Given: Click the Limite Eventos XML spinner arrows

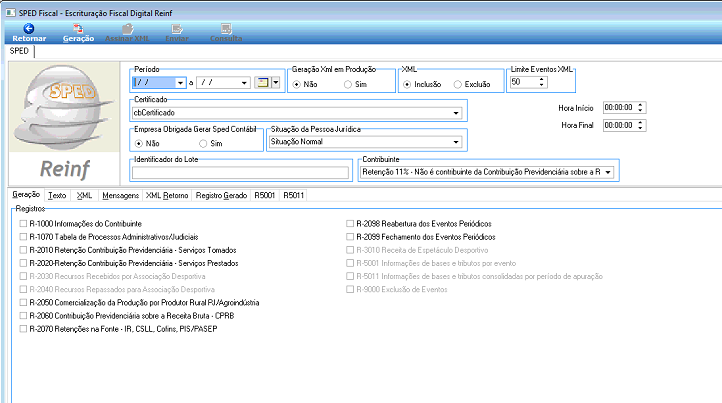Looking at the screenshot, I should coord(542,82).
